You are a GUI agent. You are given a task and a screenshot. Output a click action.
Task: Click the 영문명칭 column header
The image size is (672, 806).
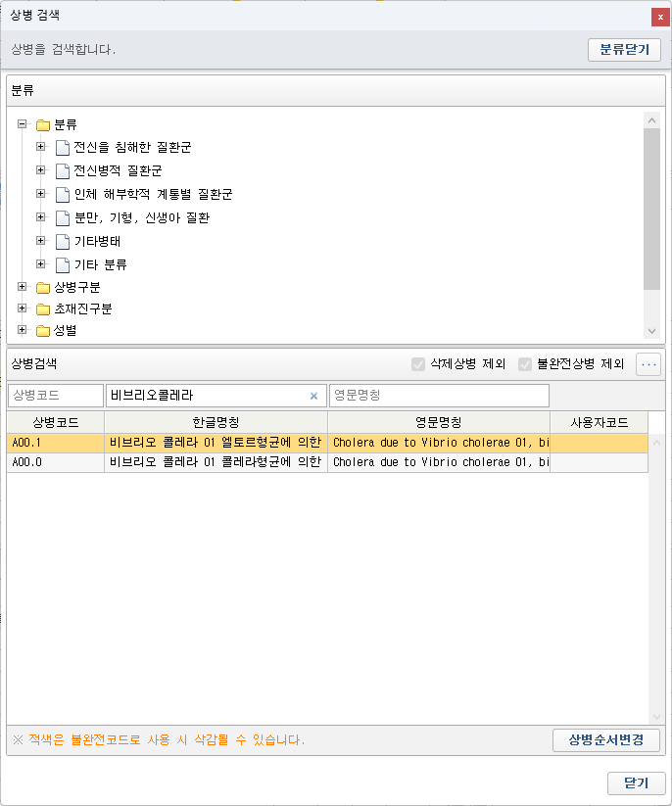click(x=438, y=423)
